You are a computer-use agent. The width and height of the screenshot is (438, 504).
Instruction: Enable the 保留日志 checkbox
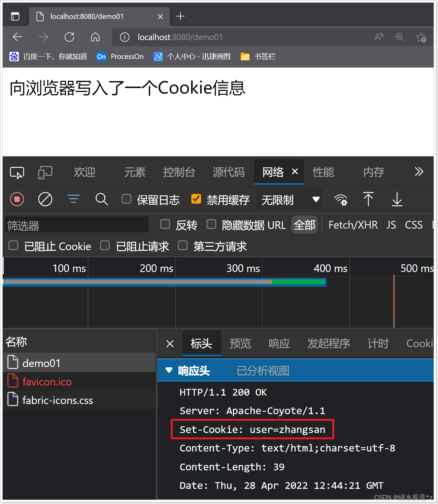click(x=127, y=199)
